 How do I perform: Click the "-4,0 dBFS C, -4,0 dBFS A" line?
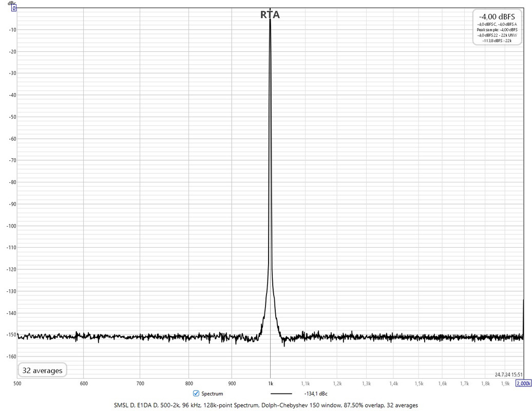(497, 25)
